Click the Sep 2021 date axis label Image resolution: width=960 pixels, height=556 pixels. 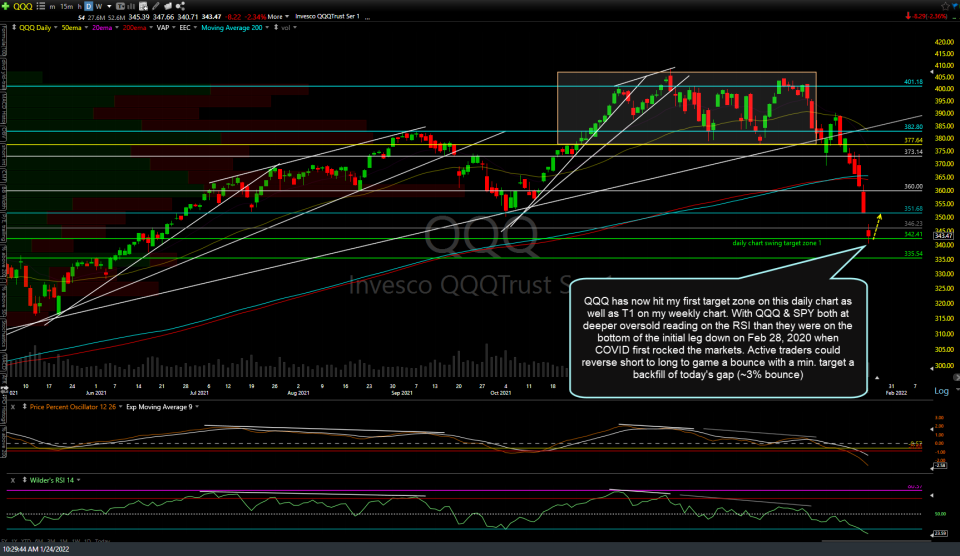pos(402,393)
